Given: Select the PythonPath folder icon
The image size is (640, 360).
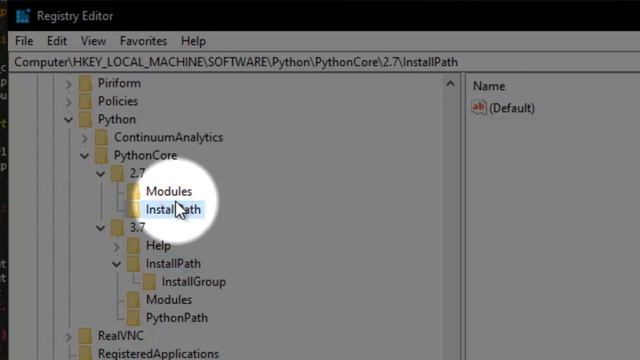Looking at the screenshot, I should click(133, 318).
